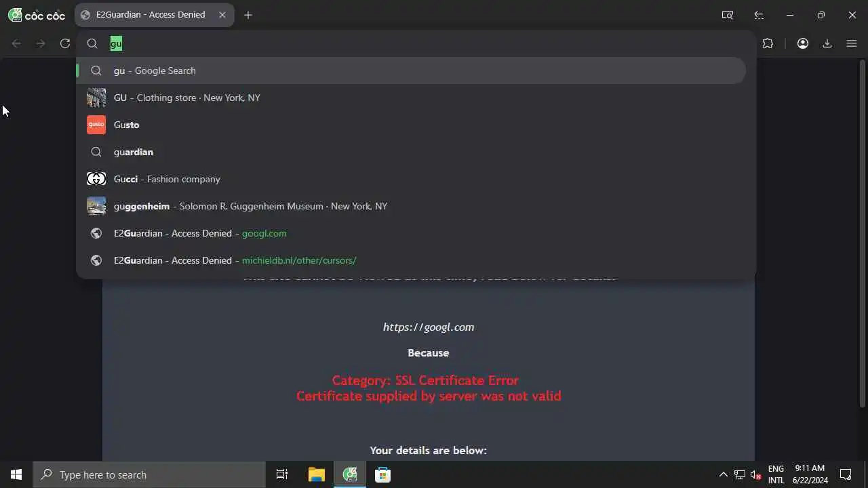868x488 pixels.
Task: Select 'GU - Clothing store' suggestion
Action: pyautogui.click(x=411, y=98)
